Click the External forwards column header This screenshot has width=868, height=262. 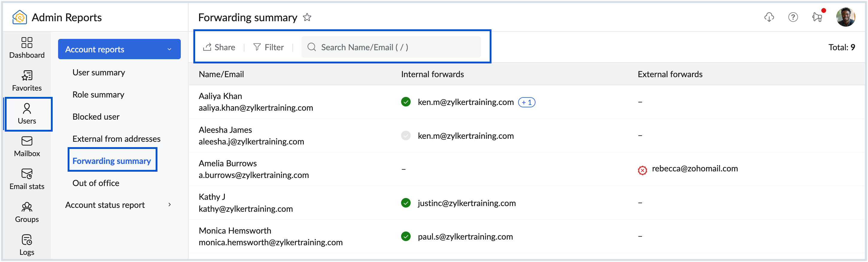670,74
